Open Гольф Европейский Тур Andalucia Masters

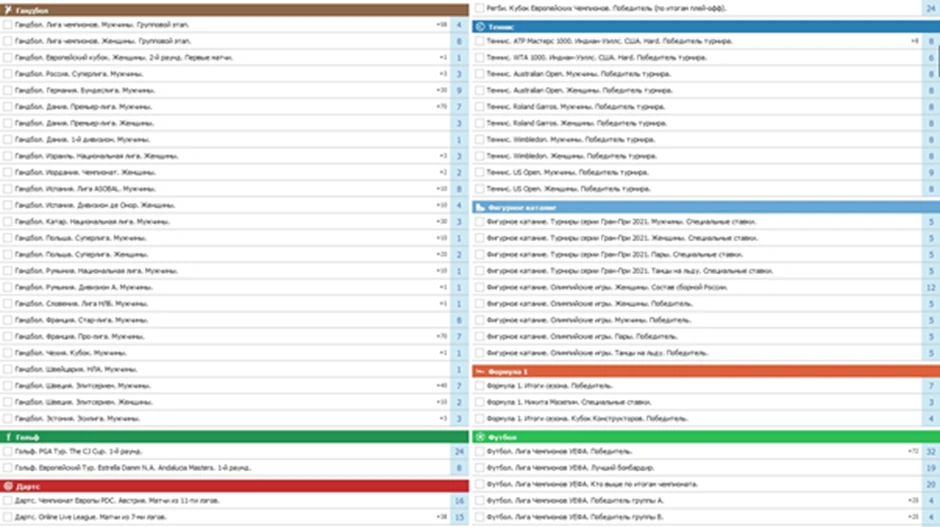(133, 467)
